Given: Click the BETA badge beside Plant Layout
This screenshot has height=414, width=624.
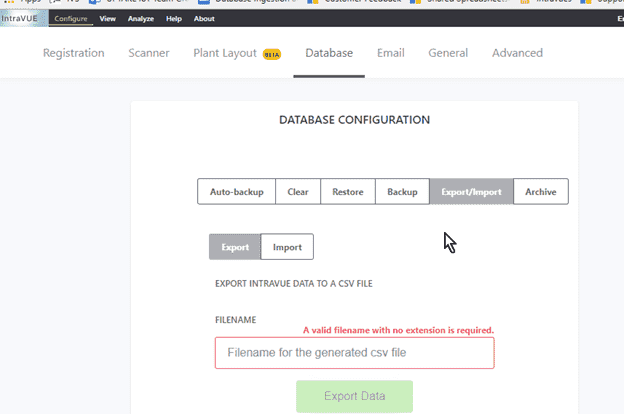Looking at the screenshot, I should pyautogui.click(x=272, y=55).
